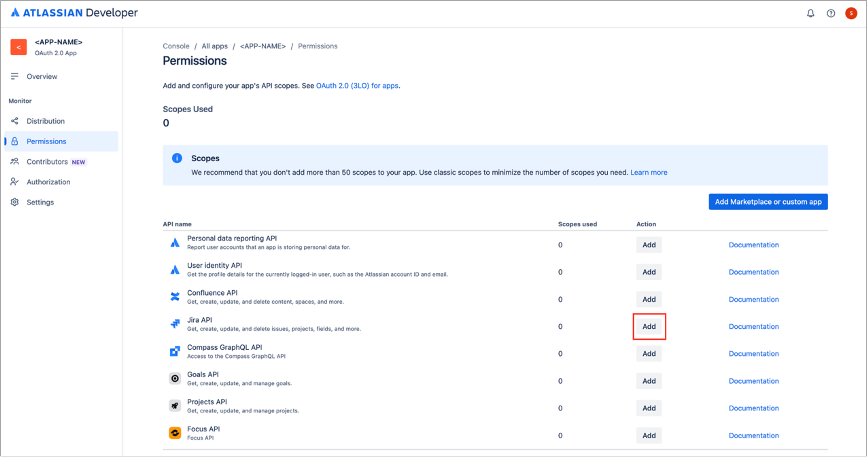Click the NEW badge beside Contributors
Image resolution: width=868 pixels, height=458 pixels.
click(79, 162)
